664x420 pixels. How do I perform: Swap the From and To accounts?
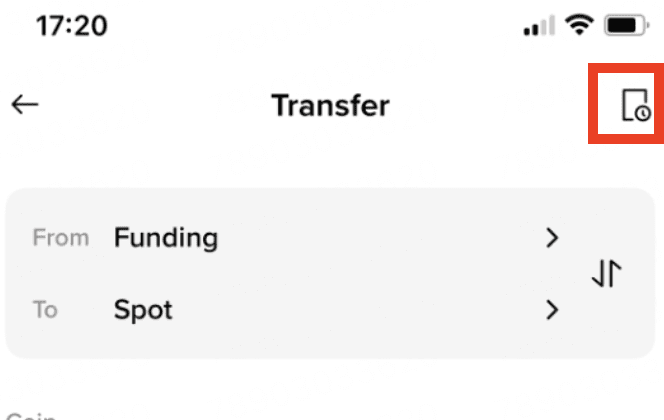click(x=607, y=273)
